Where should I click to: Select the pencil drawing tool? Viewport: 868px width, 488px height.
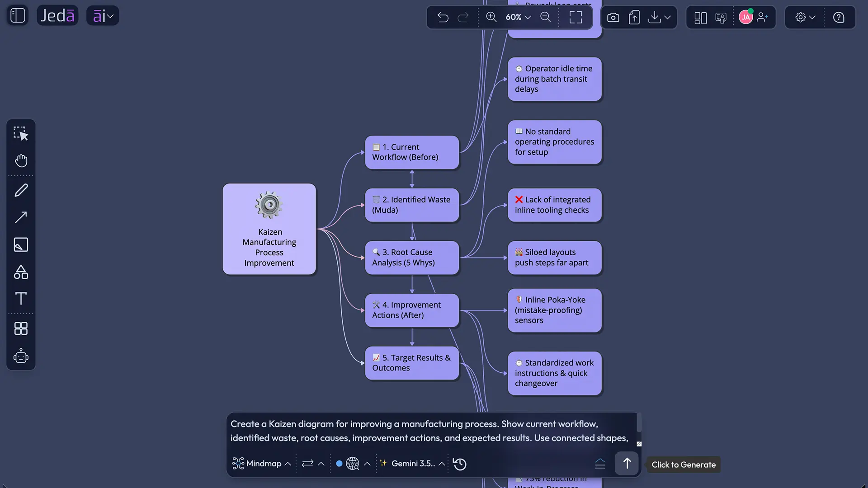21,190
